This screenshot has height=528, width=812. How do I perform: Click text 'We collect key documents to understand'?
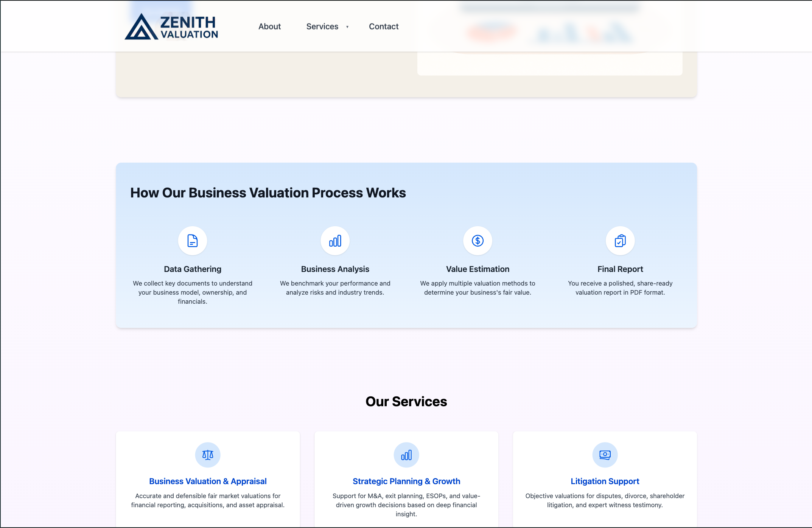coord(193,283)
